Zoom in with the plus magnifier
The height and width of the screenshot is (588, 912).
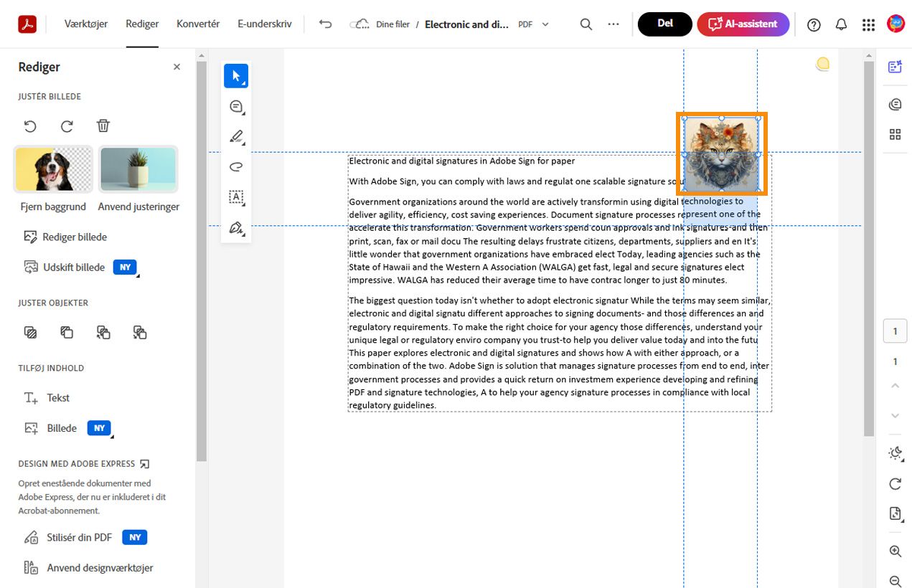tap(895, 551)
